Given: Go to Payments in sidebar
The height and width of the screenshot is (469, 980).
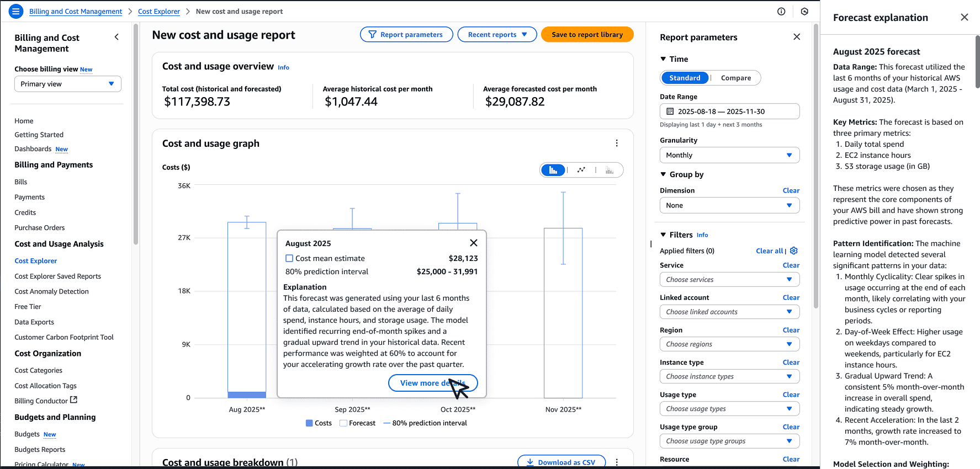Looking at the screenshot, I should click(30, 197).
